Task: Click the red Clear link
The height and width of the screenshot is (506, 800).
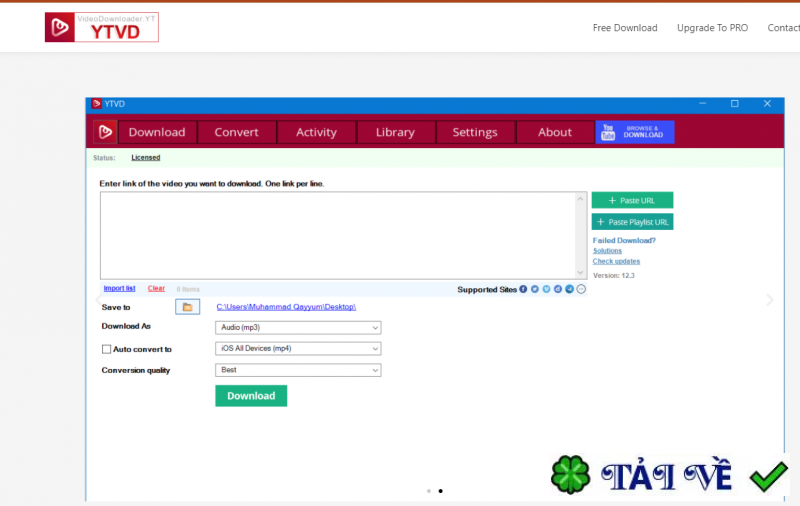Action: pyautogui.click(x=156, y=288)
